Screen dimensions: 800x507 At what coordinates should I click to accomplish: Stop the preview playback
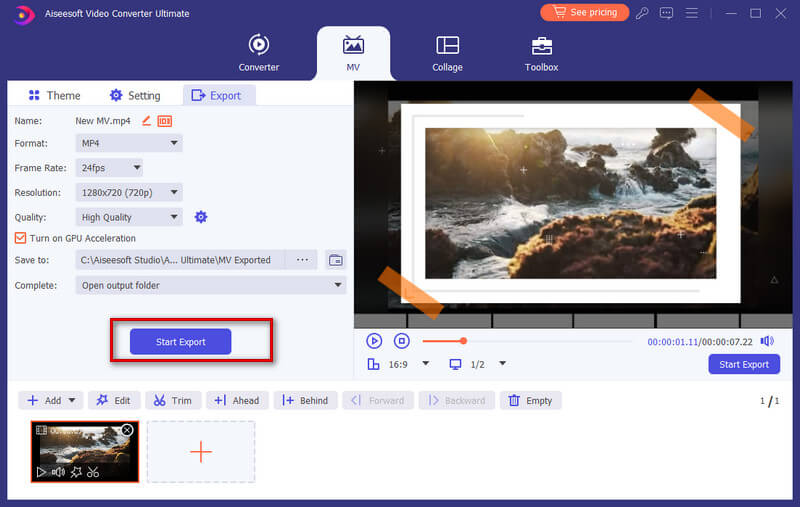402,341
